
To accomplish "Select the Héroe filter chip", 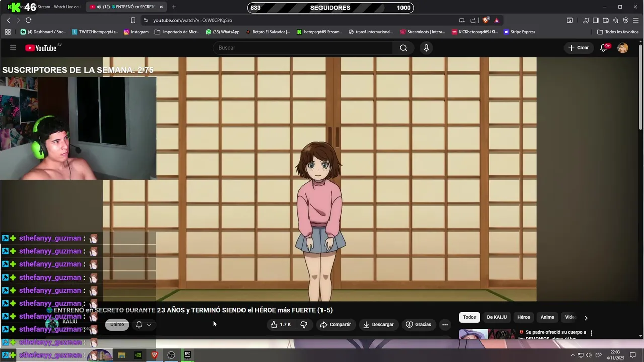I will 524,317.
